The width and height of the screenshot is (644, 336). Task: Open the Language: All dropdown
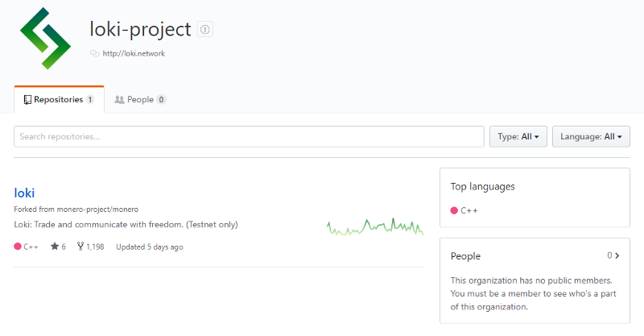click(x=591, y=137)
